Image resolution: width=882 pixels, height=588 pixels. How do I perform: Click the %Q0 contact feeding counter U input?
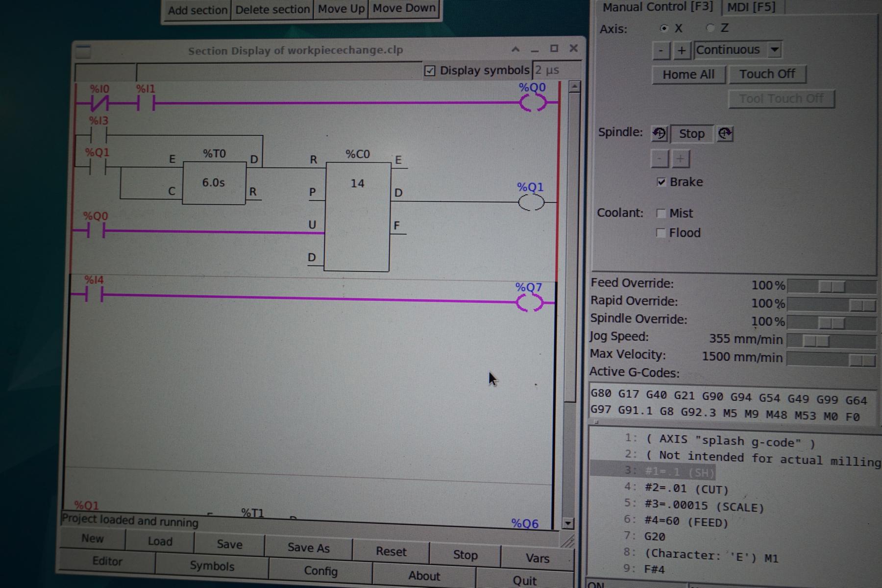pos(96,230)
